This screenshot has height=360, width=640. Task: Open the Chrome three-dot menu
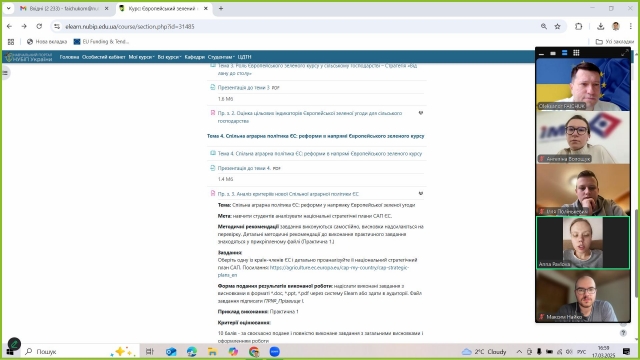[631, 27]
